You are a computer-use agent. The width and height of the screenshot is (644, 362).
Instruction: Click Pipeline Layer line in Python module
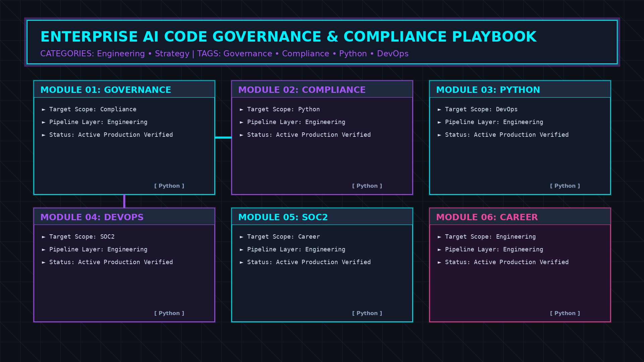(490, 122)
